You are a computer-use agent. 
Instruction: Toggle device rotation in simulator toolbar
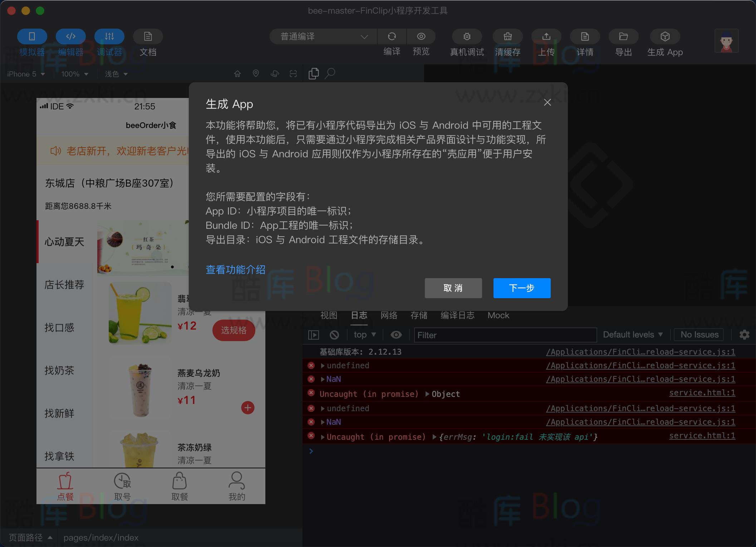coord(275,73)
